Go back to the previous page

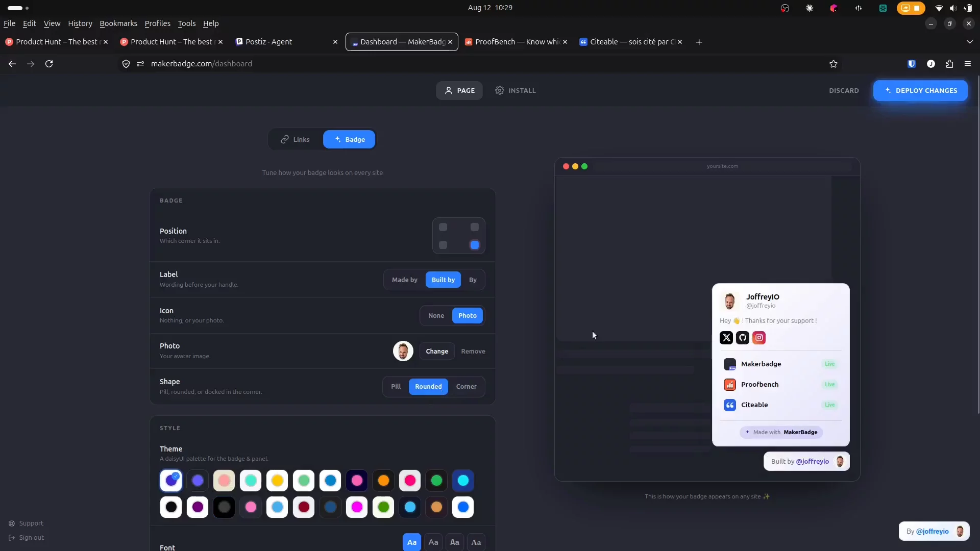[12, 64]
